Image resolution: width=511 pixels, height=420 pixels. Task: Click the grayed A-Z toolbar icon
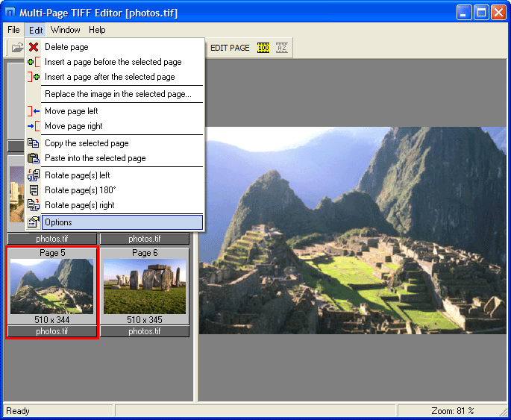[x=281, y=48]
